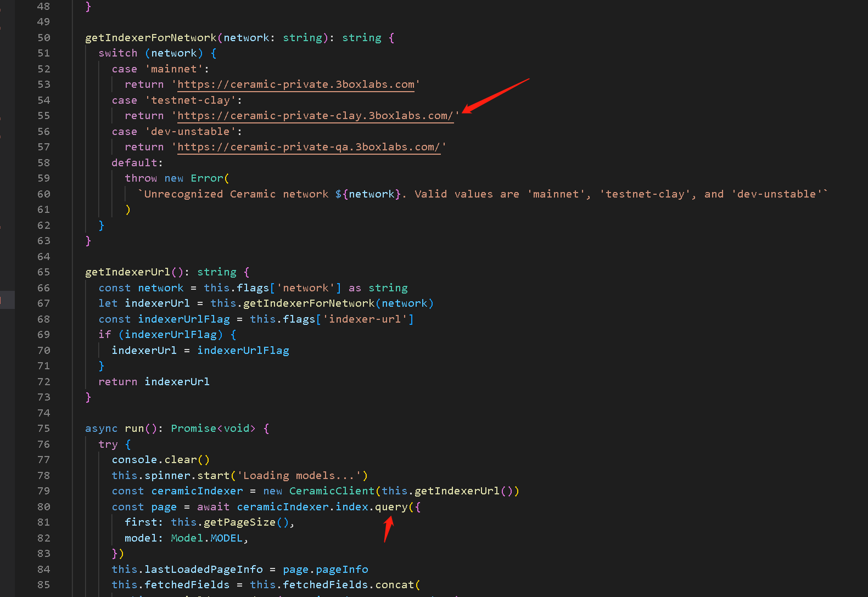Click the closing brace on line 73
868x597 pixels.
pyautogui.click(x=88, y=397)
